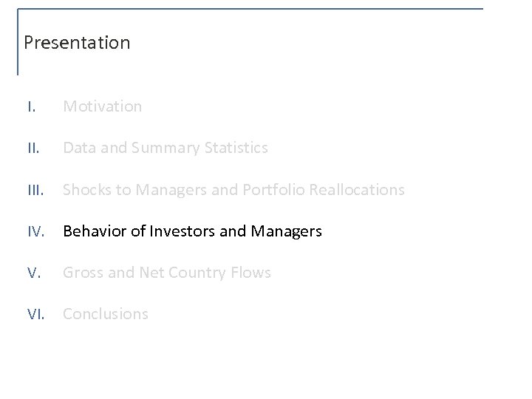Click the word "Country" in item V
Viewport: 532px width, 399px height.
coord(200,273)
